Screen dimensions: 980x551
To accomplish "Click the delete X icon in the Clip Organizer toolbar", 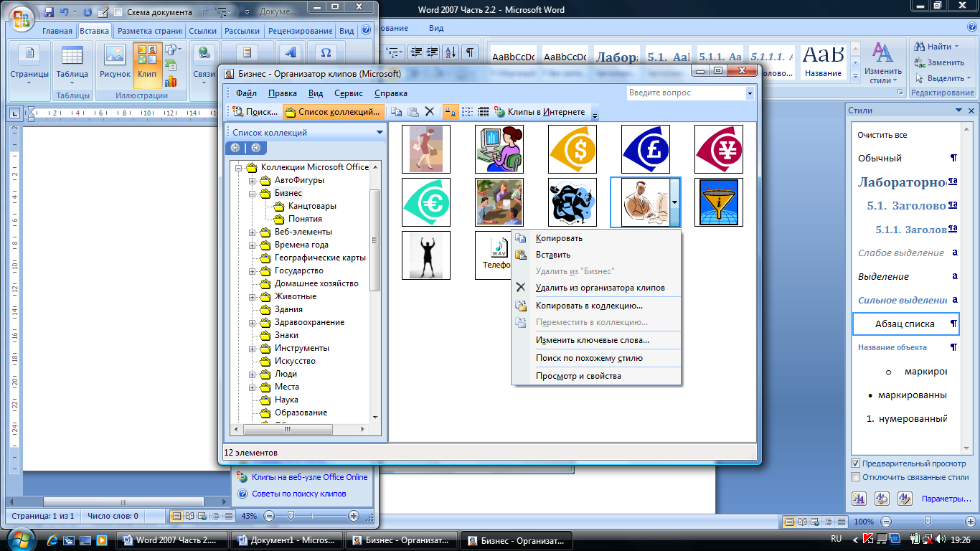I will click(x=430, y=112).
